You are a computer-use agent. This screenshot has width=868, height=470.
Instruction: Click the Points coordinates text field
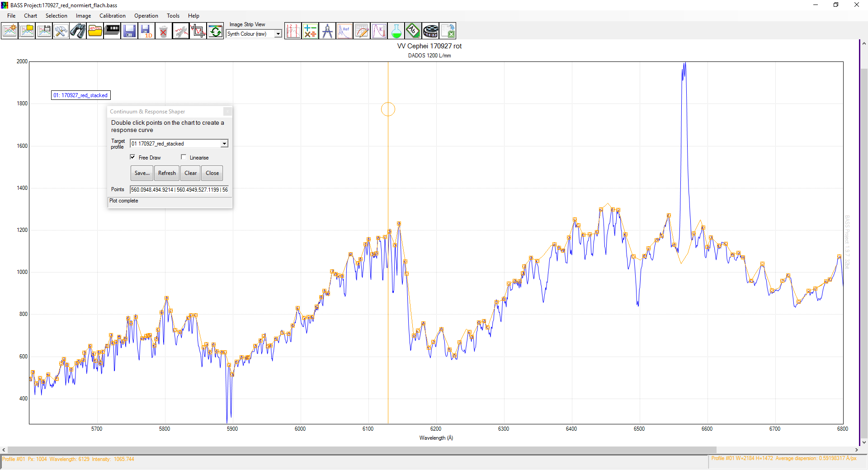coord(179,190)
